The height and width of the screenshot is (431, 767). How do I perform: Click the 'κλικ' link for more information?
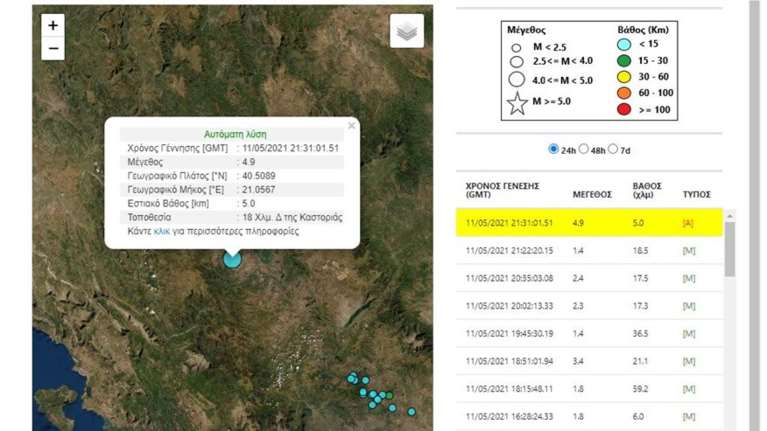coord(161,231)
